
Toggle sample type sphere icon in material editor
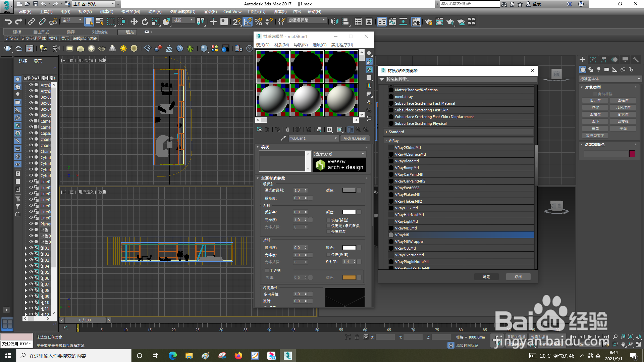tap(369, 53)
